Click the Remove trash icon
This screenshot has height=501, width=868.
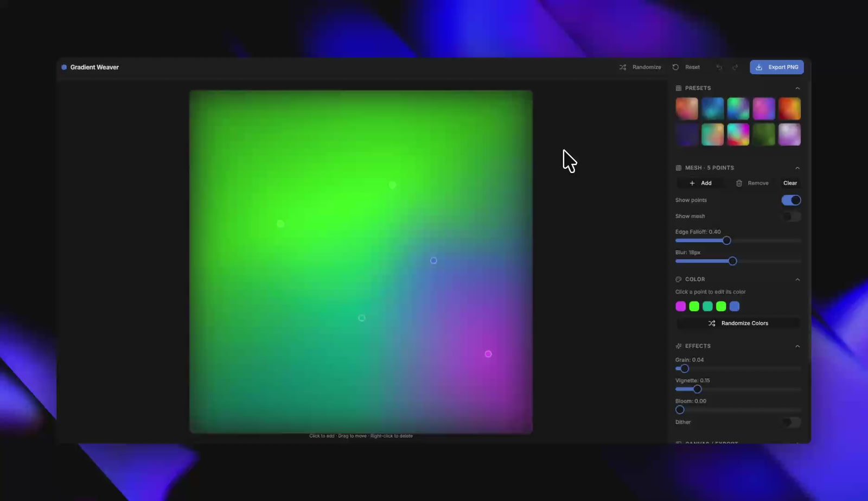[x=739, y=183]
